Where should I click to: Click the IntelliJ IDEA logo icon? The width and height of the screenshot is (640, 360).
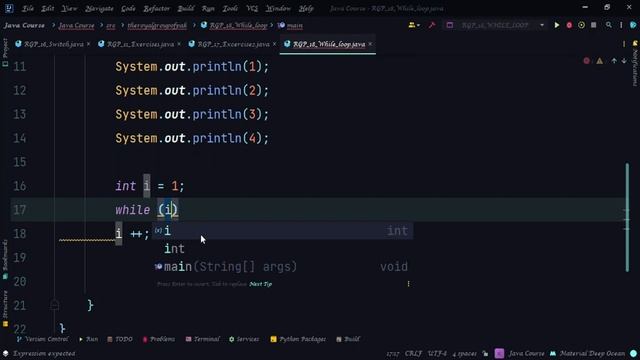point(9,8)
